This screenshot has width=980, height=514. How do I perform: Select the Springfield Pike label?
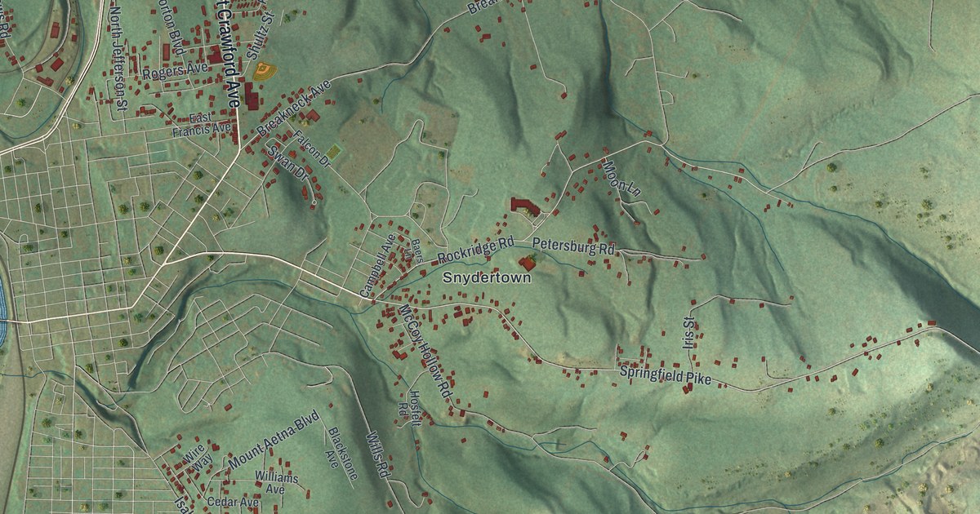pyautogui.click(x=666, y=377)
